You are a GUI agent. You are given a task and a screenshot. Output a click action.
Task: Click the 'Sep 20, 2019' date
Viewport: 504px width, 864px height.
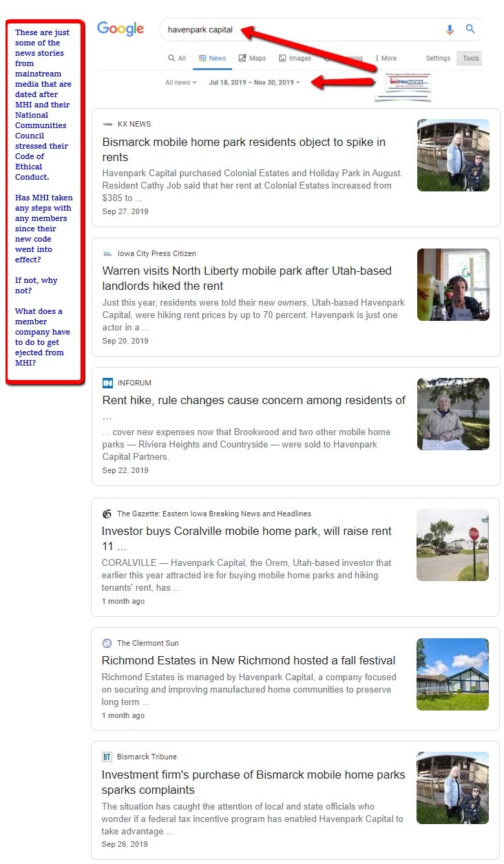[125, 341]
